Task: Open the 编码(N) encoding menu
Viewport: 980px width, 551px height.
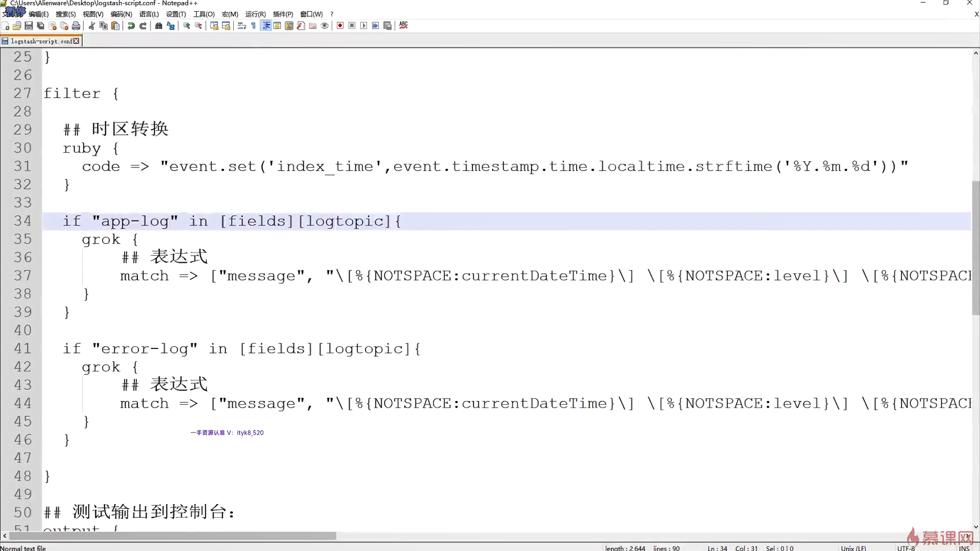Action: pos(121,14)
